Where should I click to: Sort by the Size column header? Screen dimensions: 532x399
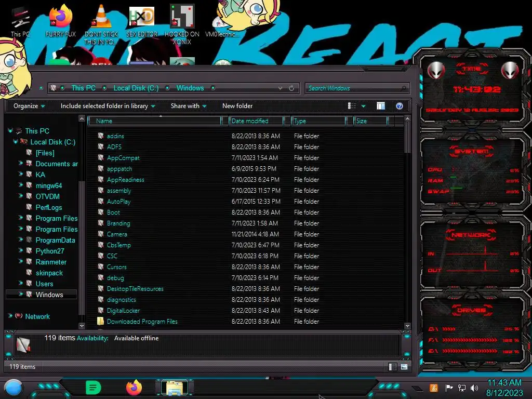point(370,121)
